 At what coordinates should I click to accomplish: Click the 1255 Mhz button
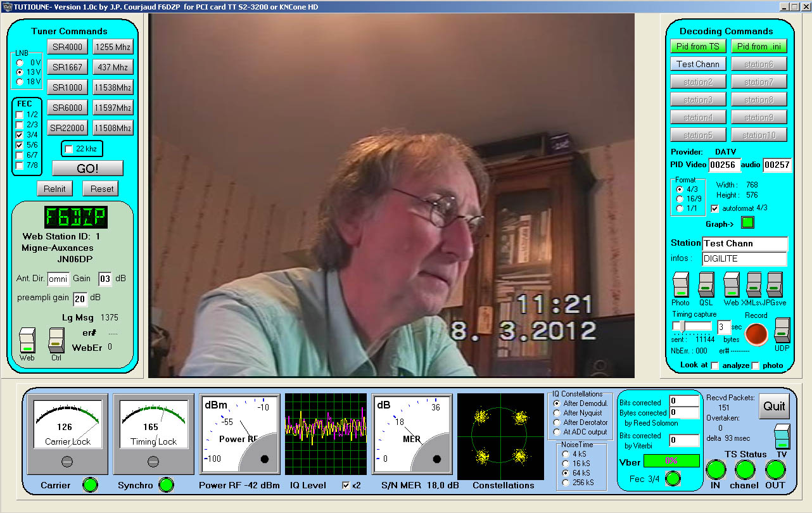pos(113,47)
